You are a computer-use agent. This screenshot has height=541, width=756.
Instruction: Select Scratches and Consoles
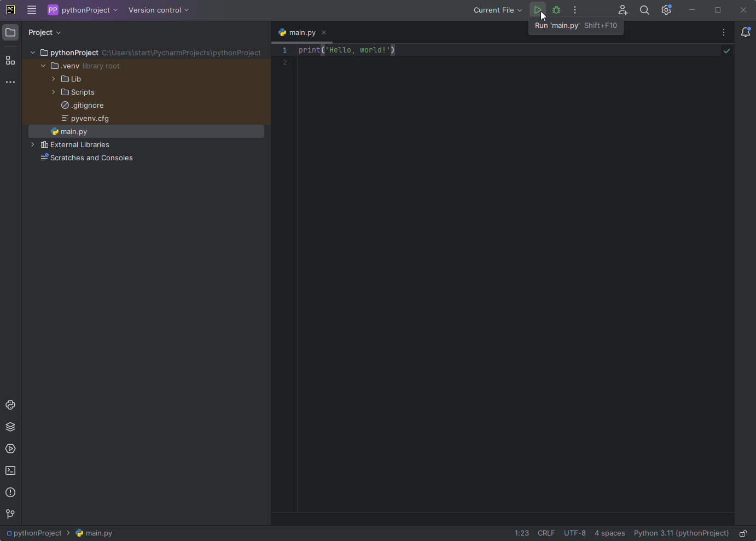coord(91,158)
